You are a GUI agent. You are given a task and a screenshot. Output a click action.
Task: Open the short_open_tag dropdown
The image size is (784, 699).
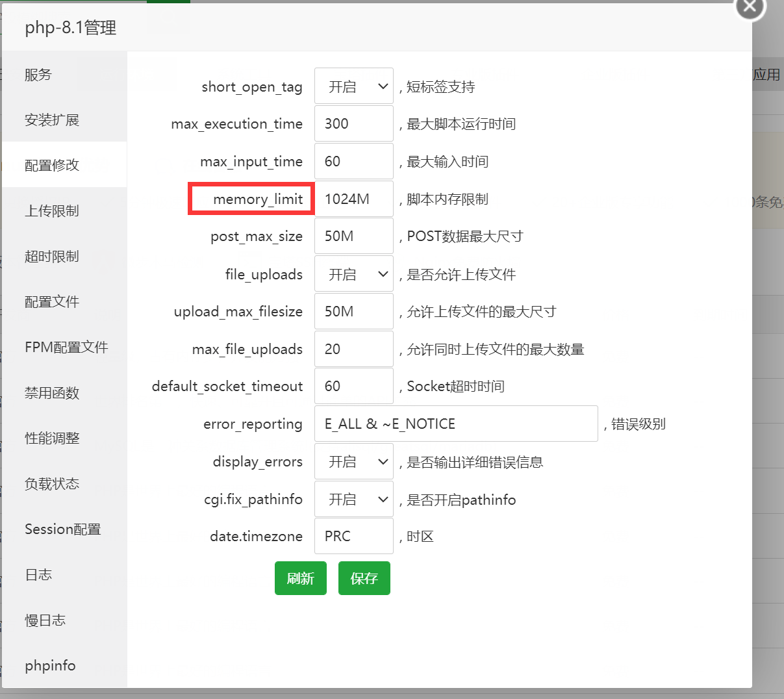point(353,86)
